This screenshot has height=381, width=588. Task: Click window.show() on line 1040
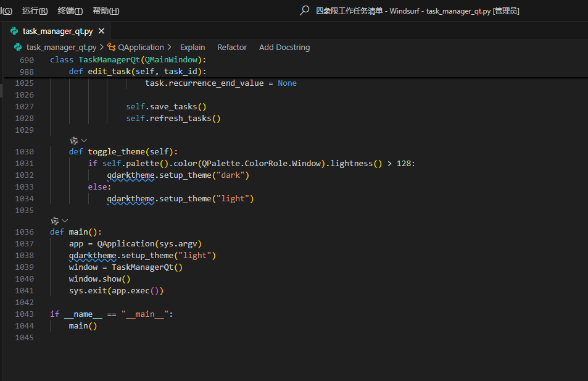[x=99, y=279]
